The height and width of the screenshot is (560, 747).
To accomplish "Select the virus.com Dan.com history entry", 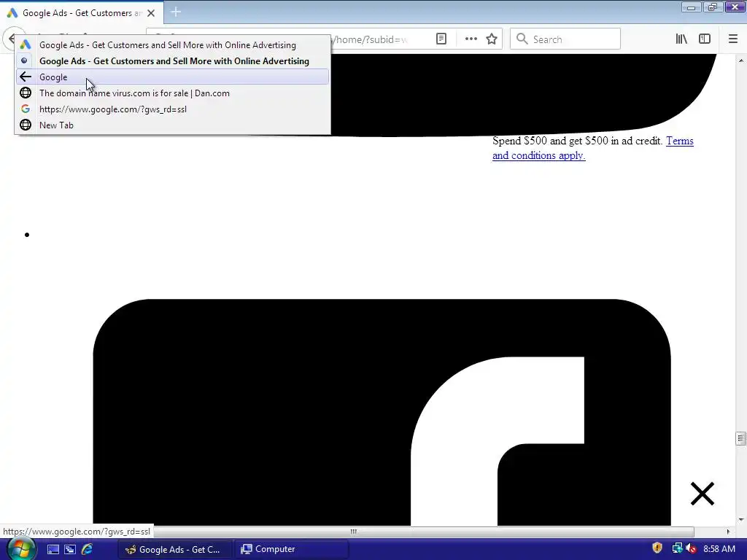I will (173, 93).
